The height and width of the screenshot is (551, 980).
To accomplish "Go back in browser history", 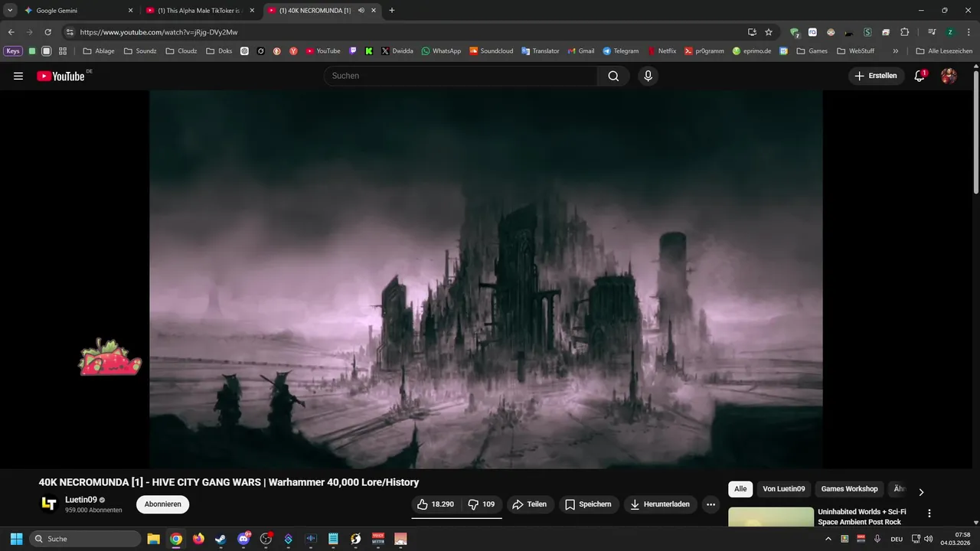I will (11, 32).
